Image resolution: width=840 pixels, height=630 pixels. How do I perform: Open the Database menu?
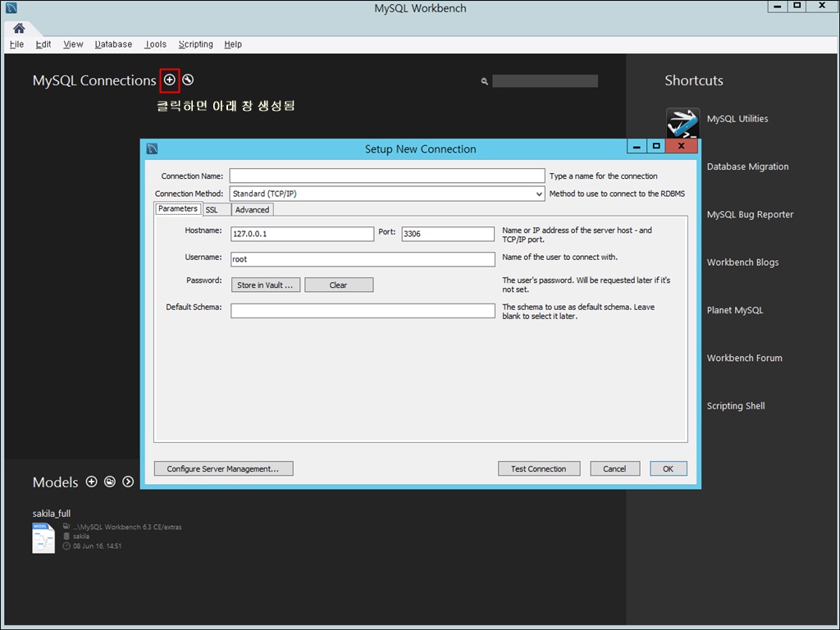click(113, 44)
